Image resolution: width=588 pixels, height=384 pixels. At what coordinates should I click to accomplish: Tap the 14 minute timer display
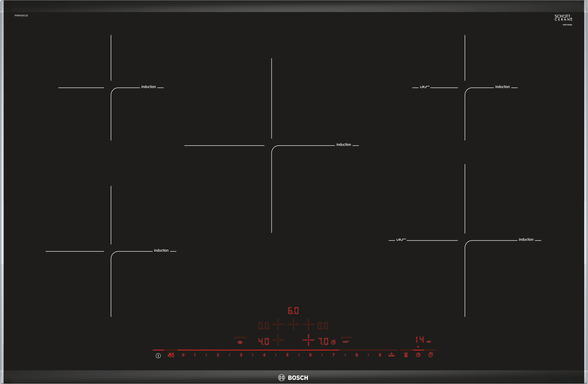tap(420, 340)
